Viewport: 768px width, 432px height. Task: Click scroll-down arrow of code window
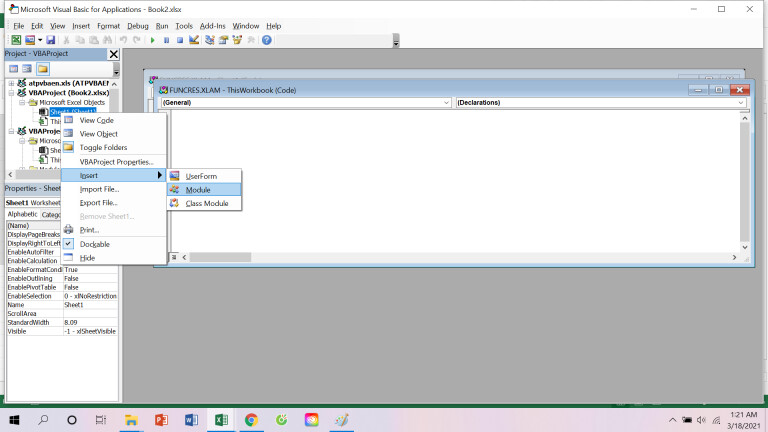(x=744, y=247)
